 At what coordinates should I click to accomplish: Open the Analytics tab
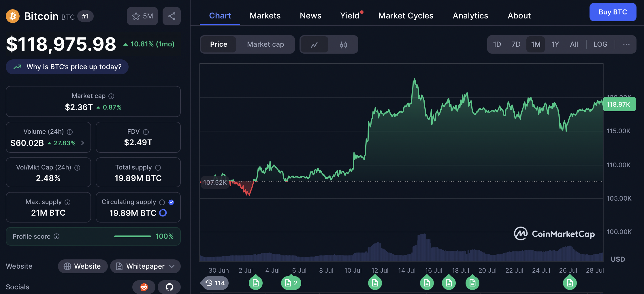[470, 16]
